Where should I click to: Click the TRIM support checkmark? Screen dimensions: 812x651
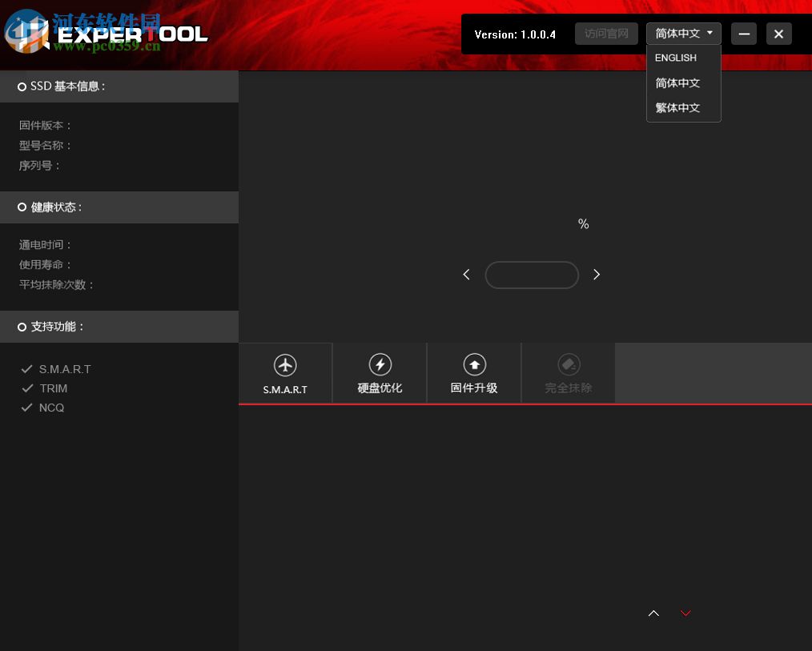coord(26,388)
